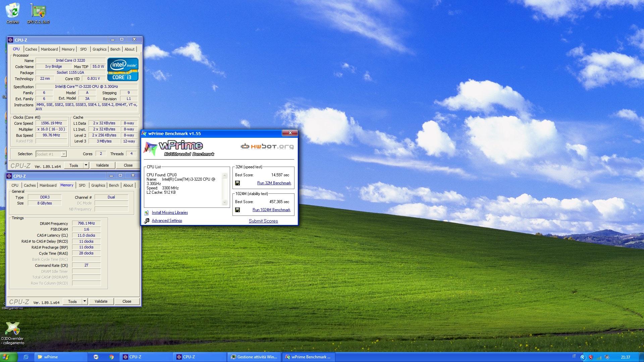The width and height of the screenshot is (644, 362).
Task: Click CPU List scrollbar up arrow
Action: click(225, 175)
